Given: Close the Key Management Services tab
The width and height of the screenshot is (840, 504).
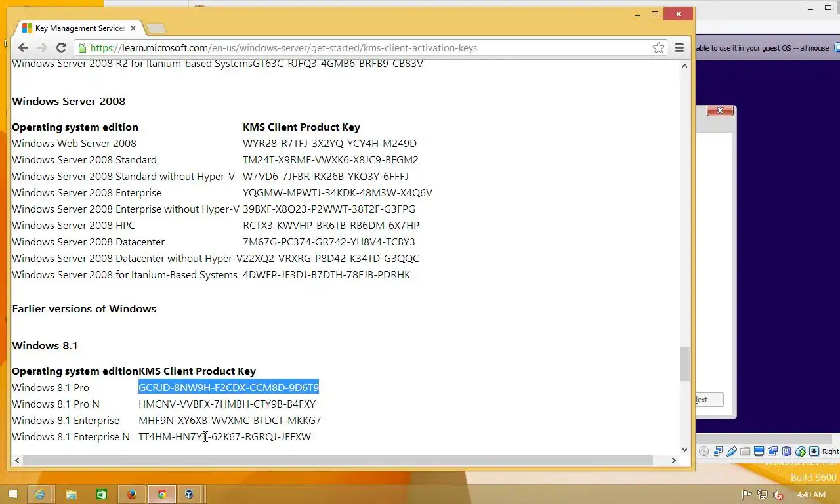Looking at the screenshot, I should pyautogui.click(x=133, y=28).
